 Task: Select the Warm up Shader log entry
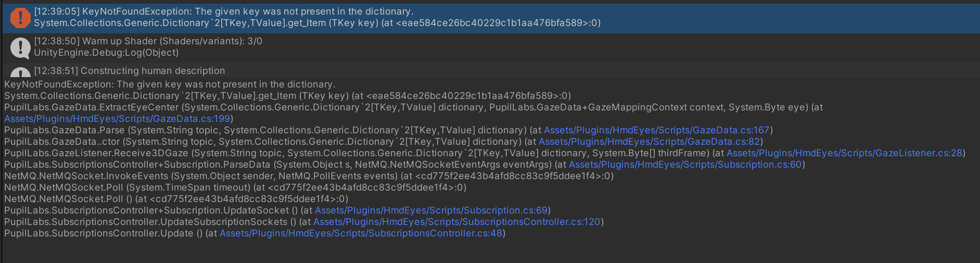point(491,48)
